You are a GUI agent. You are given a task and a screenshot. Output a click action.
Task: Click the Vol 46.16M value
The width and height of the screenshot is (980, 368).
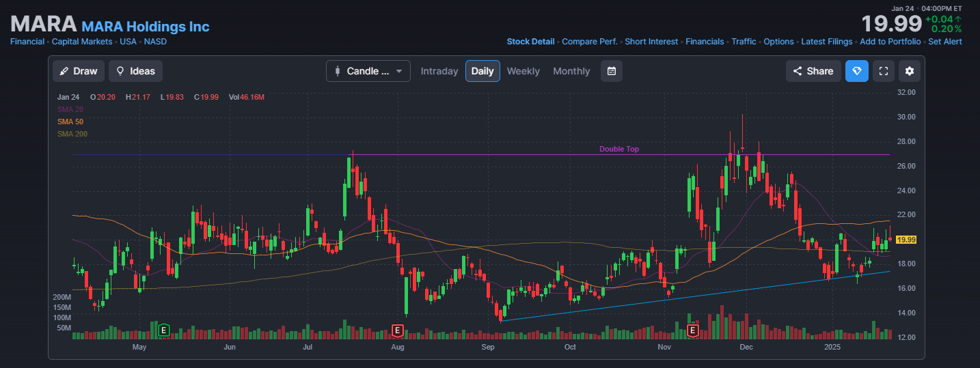point(247,97)
